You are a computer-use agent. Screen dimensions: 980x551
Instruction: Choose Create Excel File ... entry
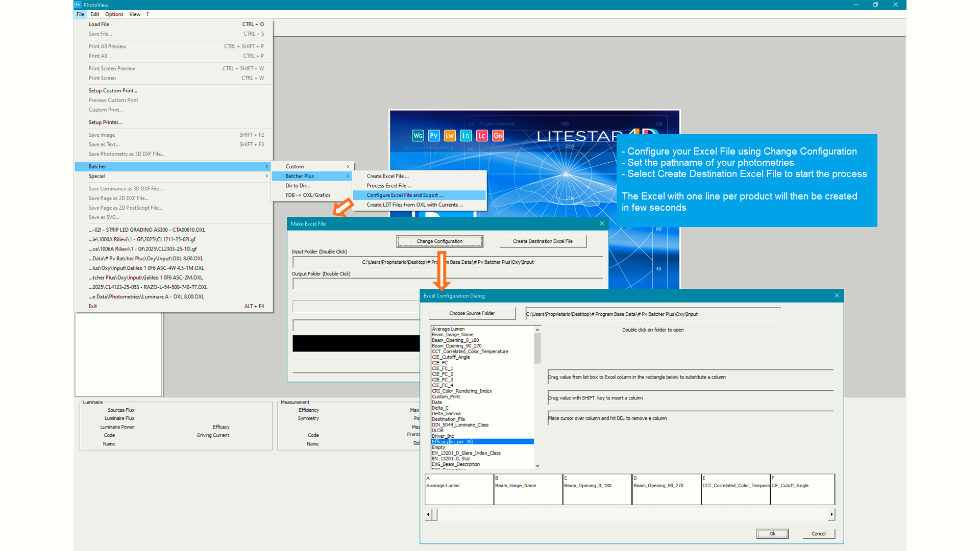pyautogui.click(x=420, y=176)
